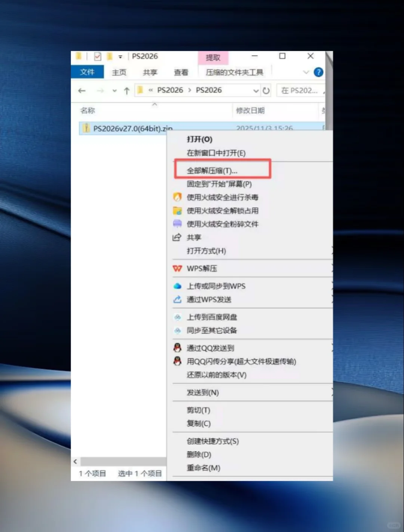Image resolution: width=404 pixels, height=532 pixels.
Task: Select the PS2026v27.0(64bit).zip file icon
Action: (86, 128)
